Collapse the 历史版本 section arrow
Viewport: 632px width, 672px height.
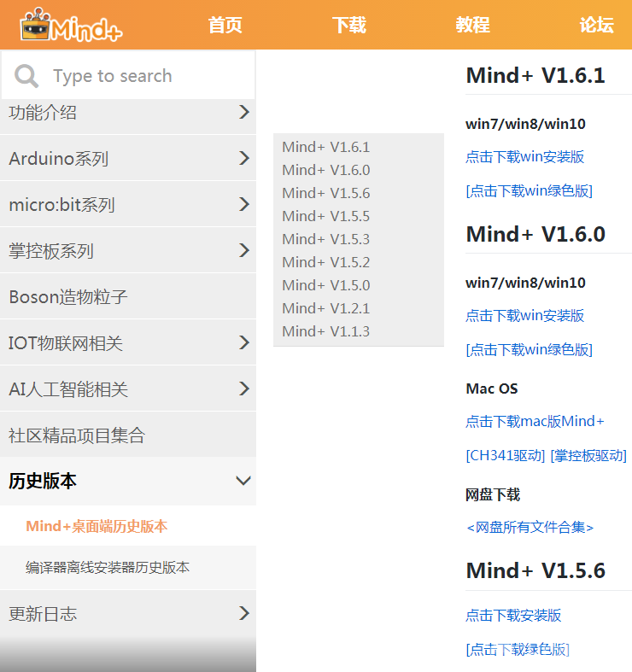pyautogui.click(x=243, y=481)
